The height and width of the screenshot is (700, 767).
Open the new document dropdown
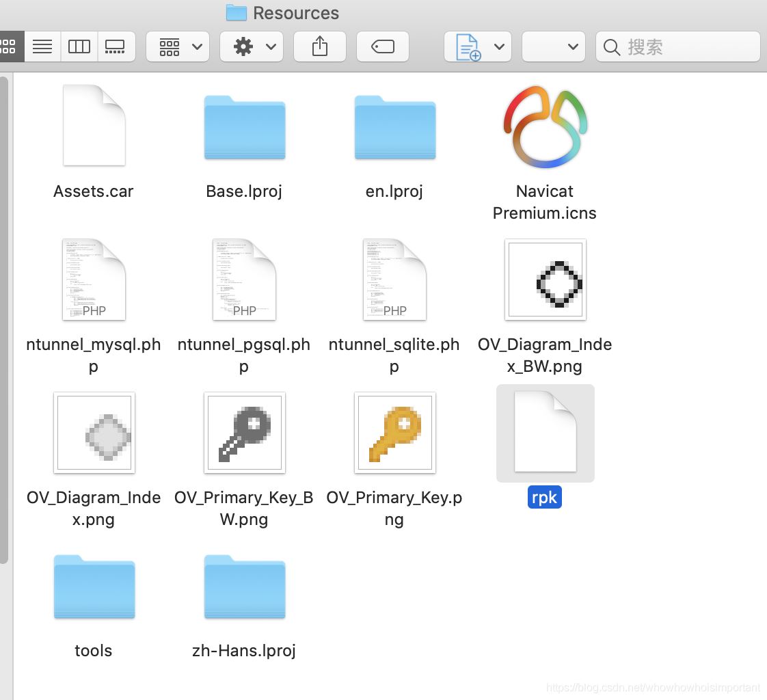[477, 47]
